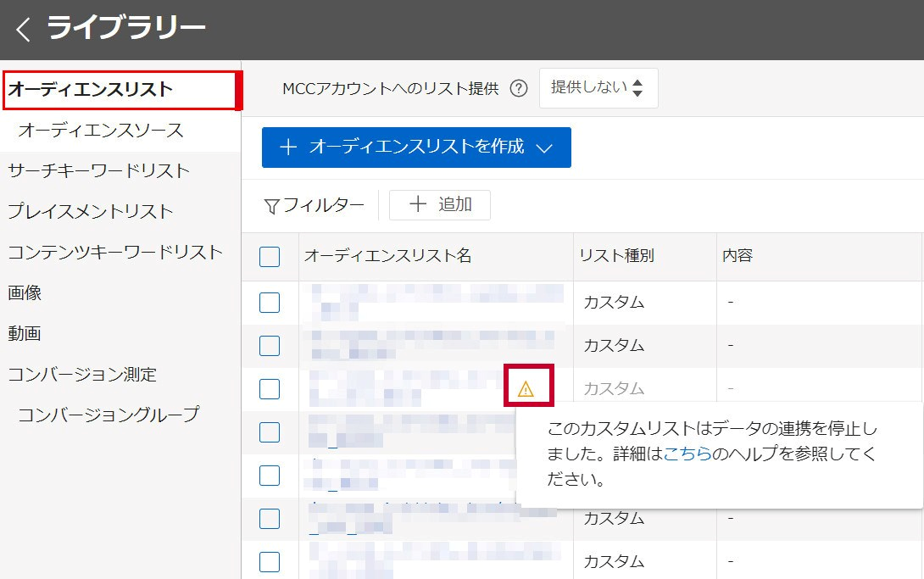Tick the select-all checkbox in table header
This screenshot has height=579, width=924.
(270, 257)
